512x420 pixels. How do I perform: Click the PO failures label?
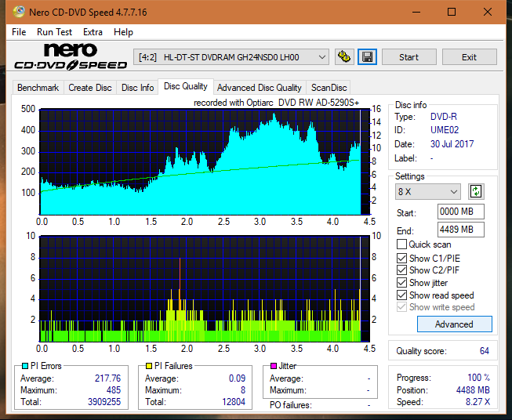(291, 405)
